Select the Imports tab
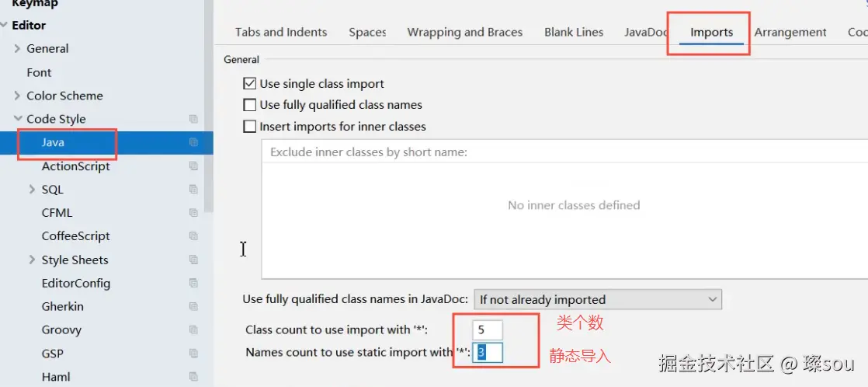 pyautogui.click(x=711, y=32)
